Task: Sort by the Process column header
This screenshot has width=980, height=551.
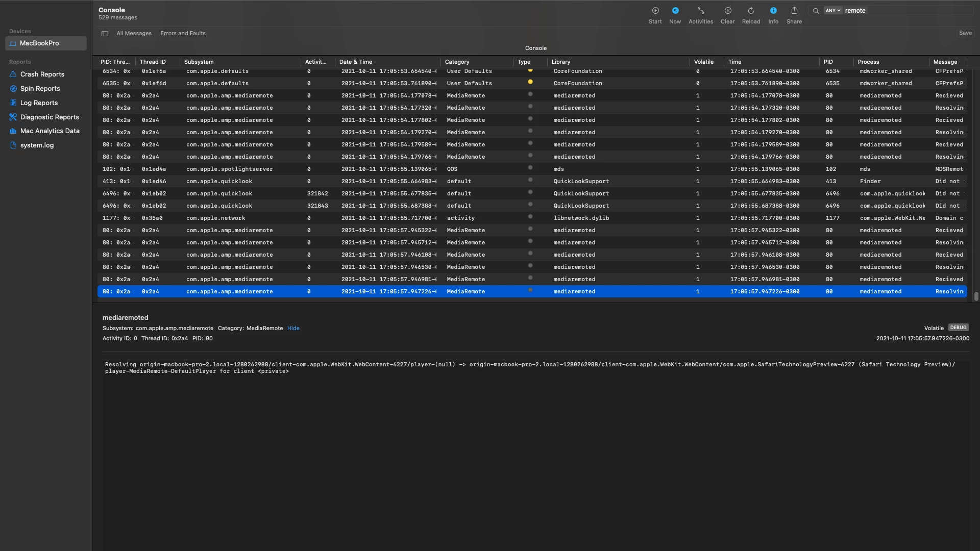Action: click(x=868, y=62)
